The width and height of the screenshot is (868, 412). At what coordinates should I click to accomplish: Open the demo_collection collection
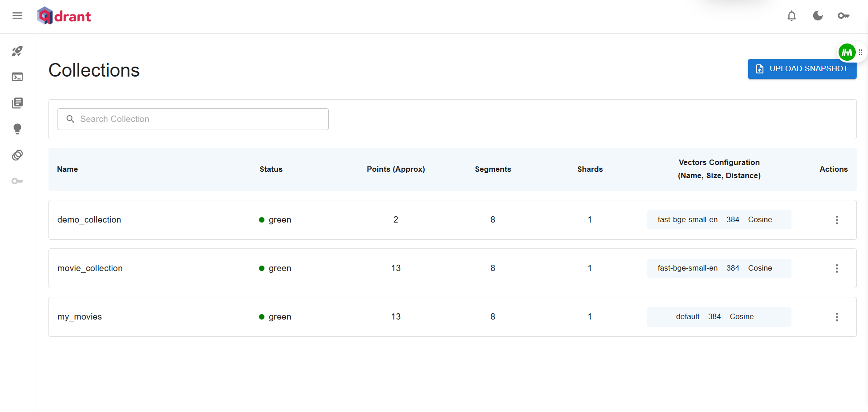(89, 220)
